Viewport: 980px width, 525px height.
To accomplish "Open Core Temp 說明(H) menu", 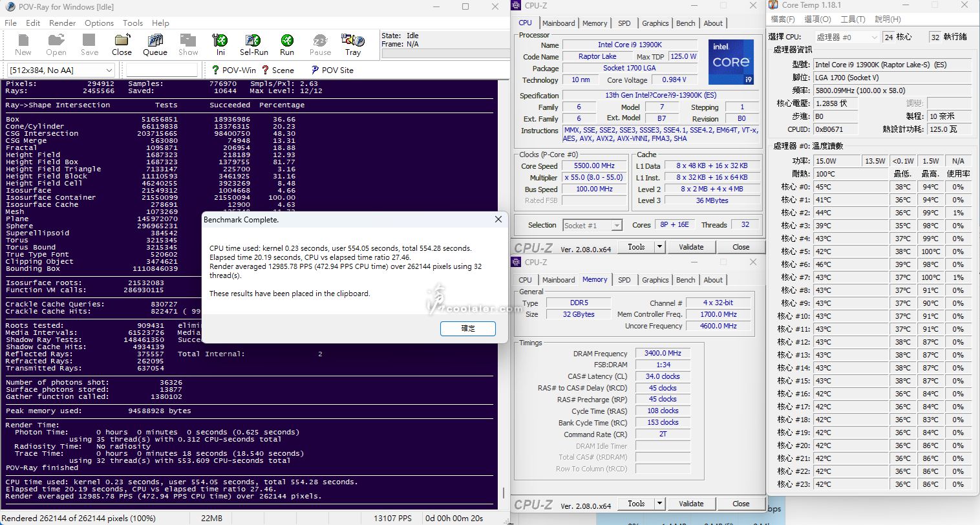I will (x=888, y=19).
